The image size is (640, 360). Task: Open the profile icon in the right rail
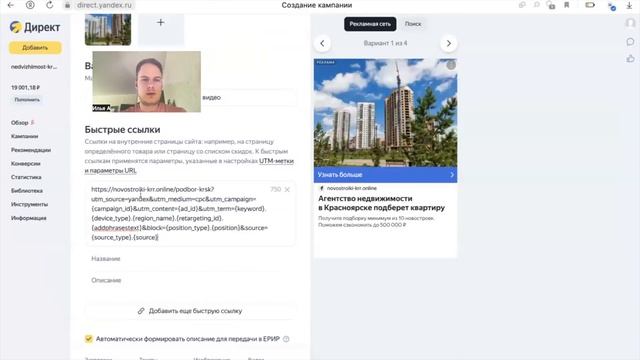(x=630, y=23)
